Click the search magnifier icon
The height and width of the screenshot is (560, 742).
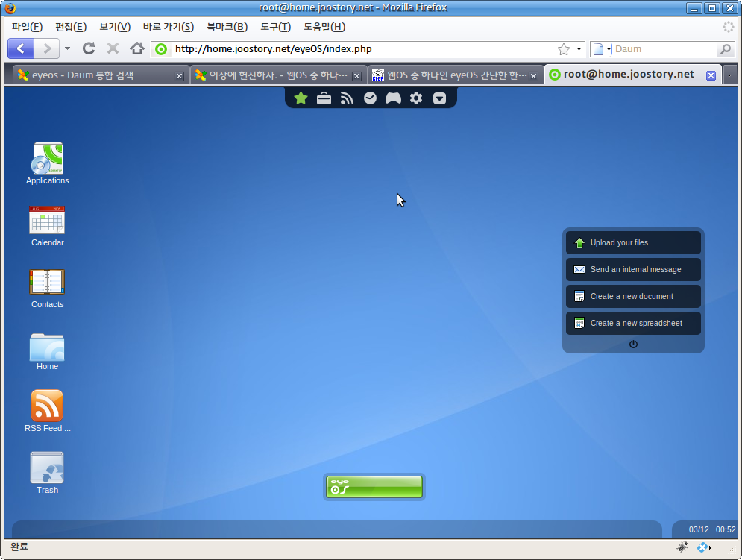click(x=726, y=49)
